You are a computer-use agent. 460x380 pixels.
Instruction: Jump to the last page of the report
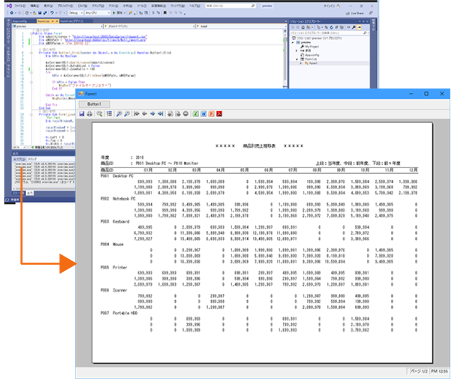point(160,114)
